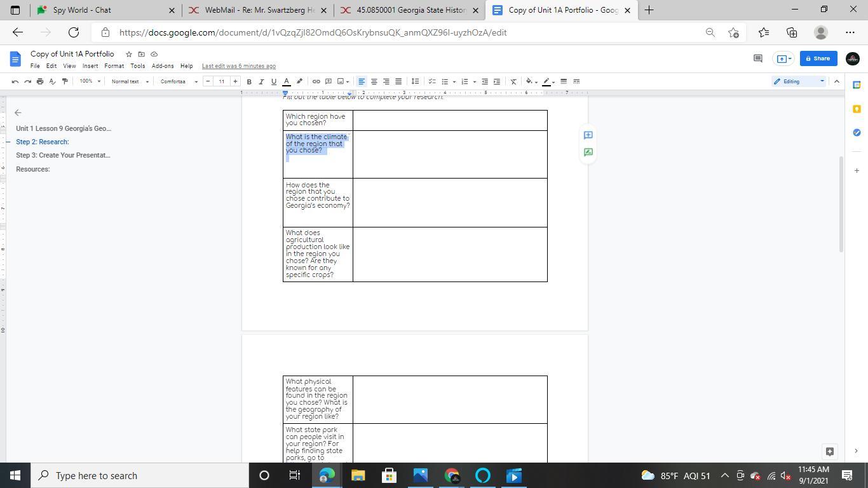The width and height of the screenshot is (868, 488).
Task: Click the Clear formatting icon
Action: pyautogui.click(x=513, y=81)
